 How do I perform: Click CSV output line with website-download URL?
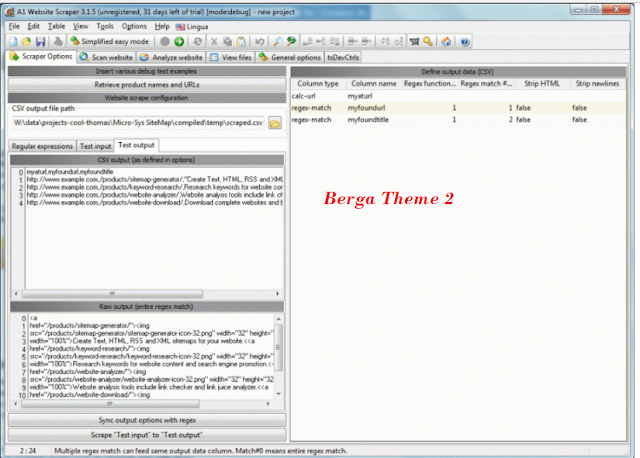pyautogui.click(x=155, y=203)
